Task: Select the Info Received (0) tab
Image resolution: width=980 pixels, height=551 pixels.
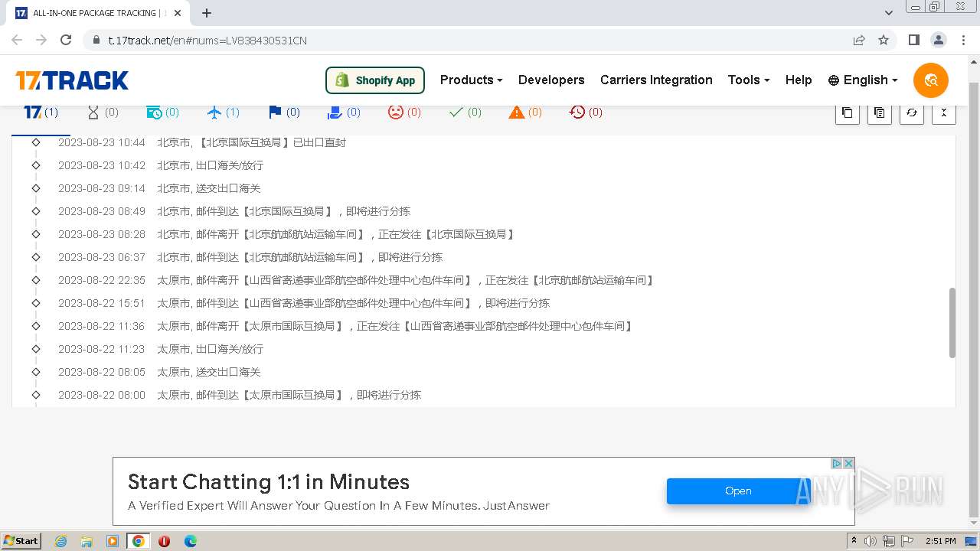Action: point(162,112)
